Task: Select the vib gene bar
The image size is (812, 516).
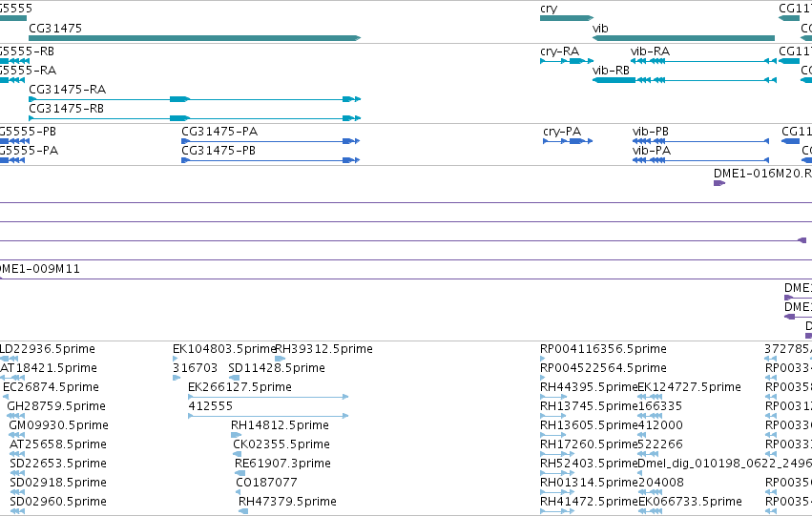Action: point(683,38)
